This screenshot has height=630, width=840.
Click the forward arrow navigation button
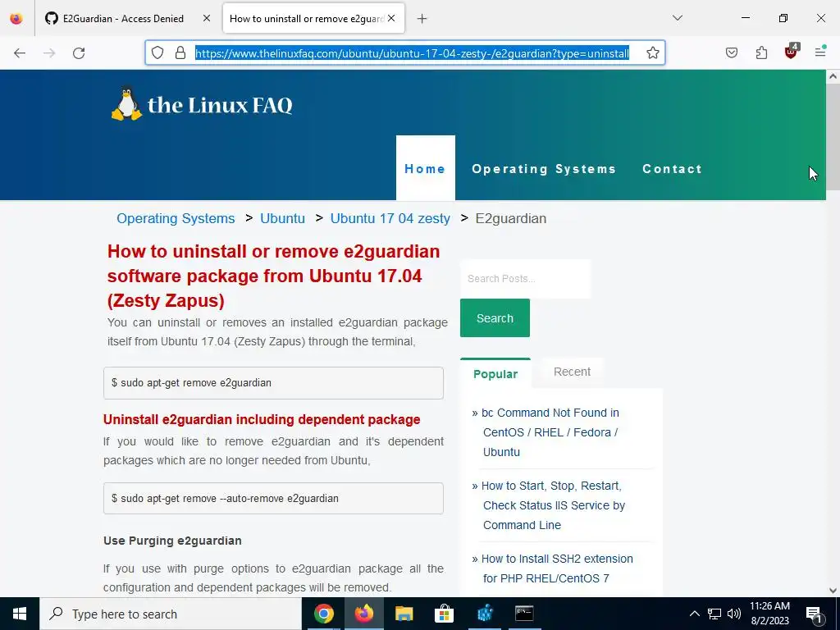49,53
